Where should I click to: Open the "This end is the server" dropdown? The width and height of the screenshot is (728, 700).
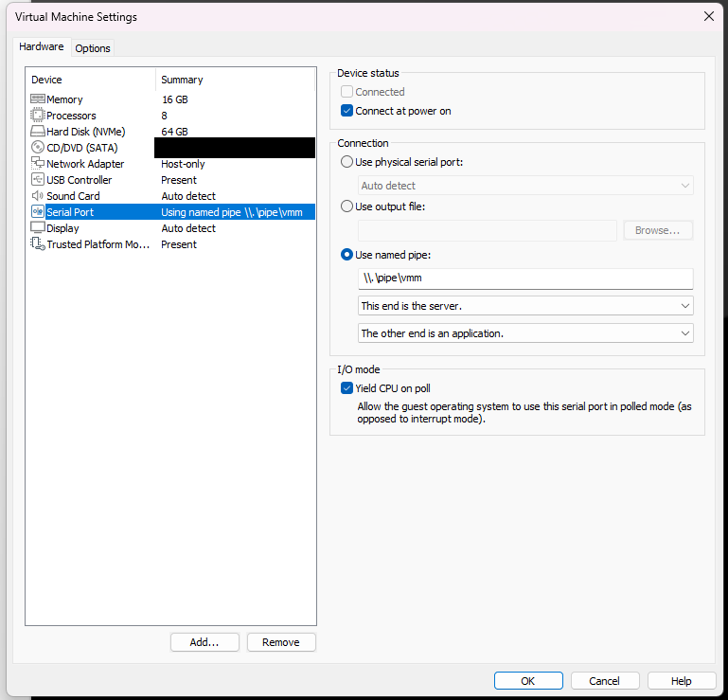525,306
